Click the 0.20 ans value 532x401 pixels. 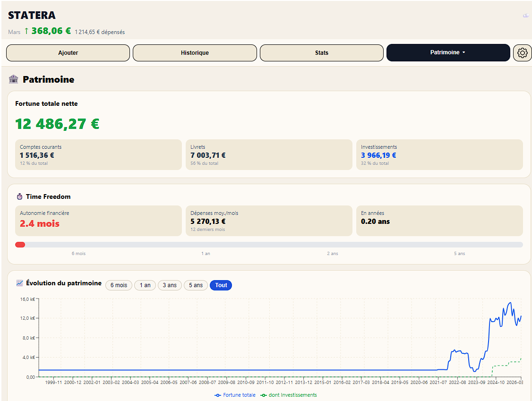(375, 222)
